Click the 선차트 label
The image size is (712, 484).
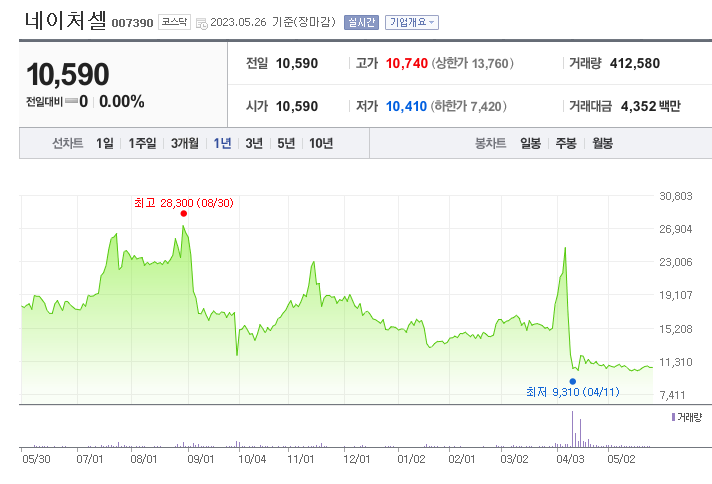68,143
